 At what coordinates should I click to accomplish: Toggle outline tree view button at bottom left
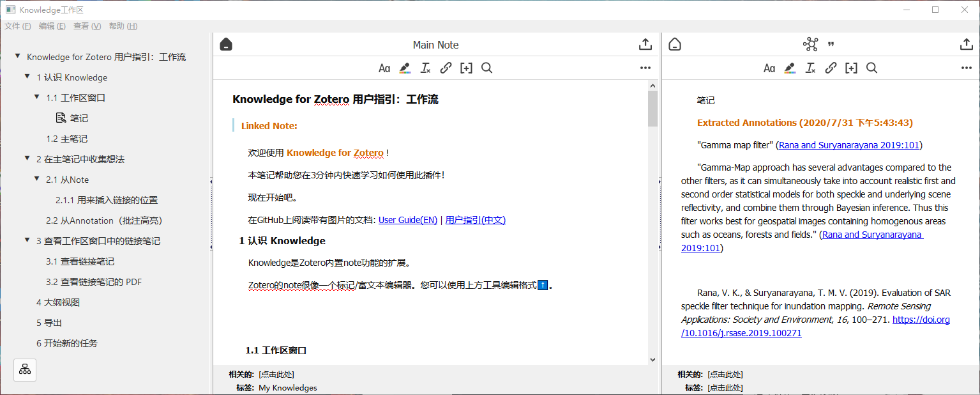[25, 369]
